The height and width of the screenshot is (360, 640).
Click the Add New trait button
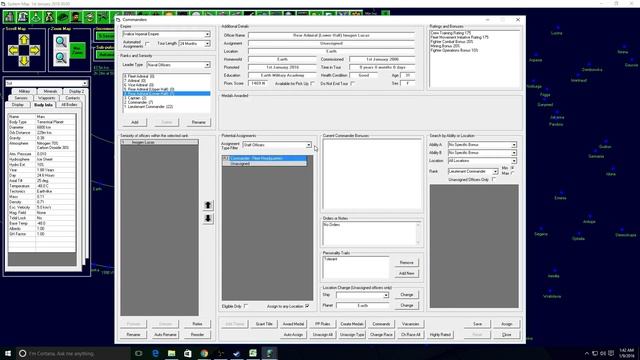coord(407,273)
